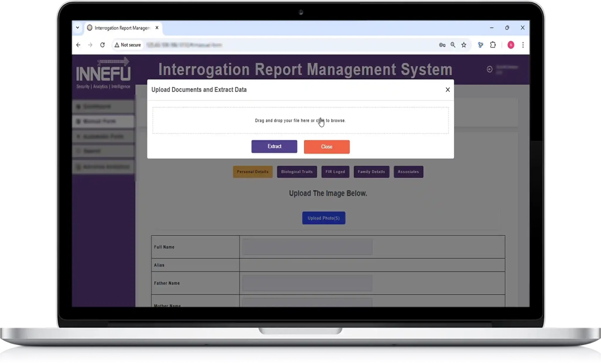
Task: Click the browser back arrow
Action: click(x=78, y=45)
